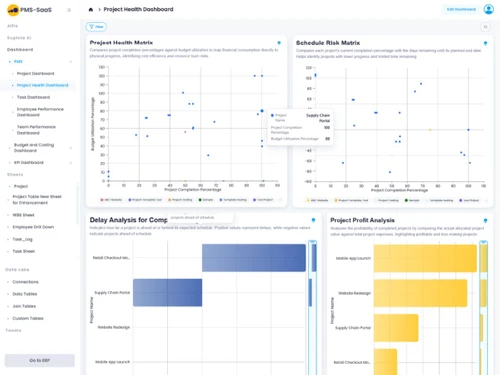The image size is (500, 375).
Task: Open KPI Dashboard menu item
Action: (x=28, y=163)
